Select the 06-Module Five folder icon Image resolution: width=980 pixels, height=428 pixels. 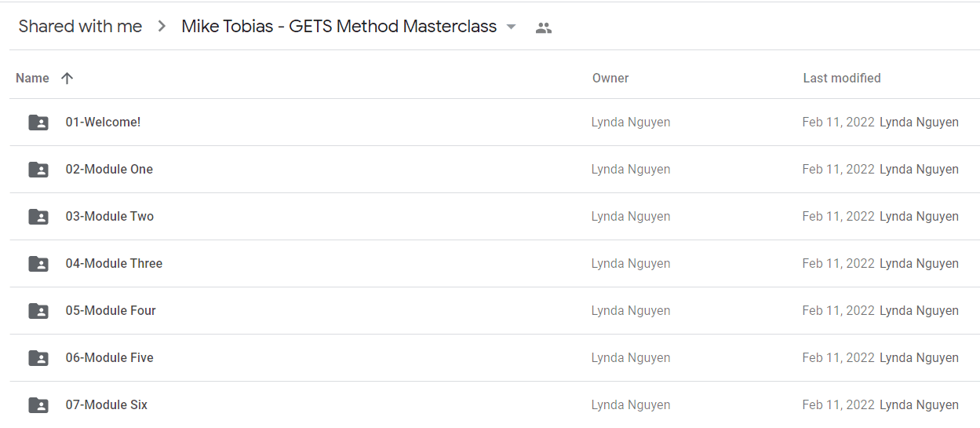pos(38,358)
